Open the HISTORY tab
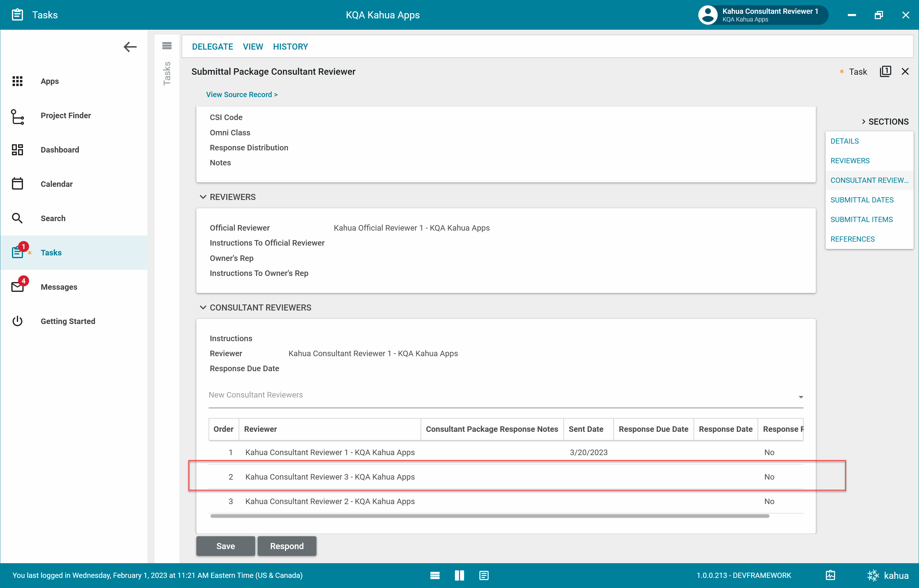The image size is (919, 588). 290,47
